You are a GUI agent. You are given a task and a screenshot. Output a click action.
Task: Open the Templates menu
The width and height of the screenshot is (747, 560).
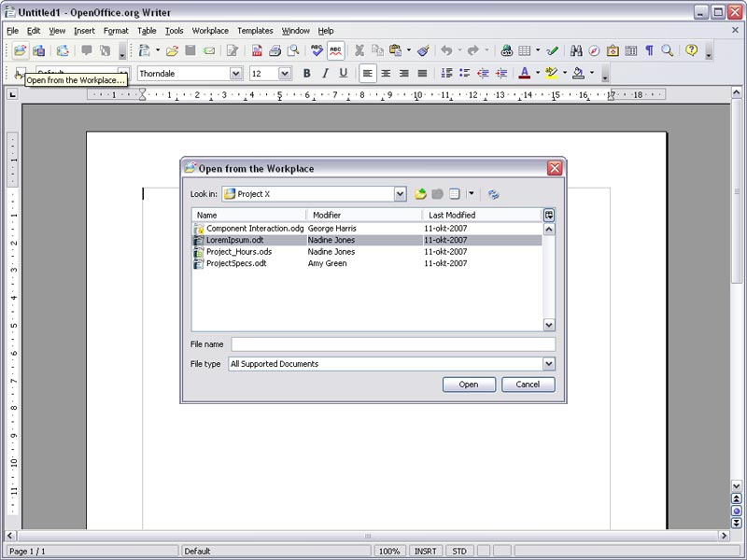tap(255, 31)
